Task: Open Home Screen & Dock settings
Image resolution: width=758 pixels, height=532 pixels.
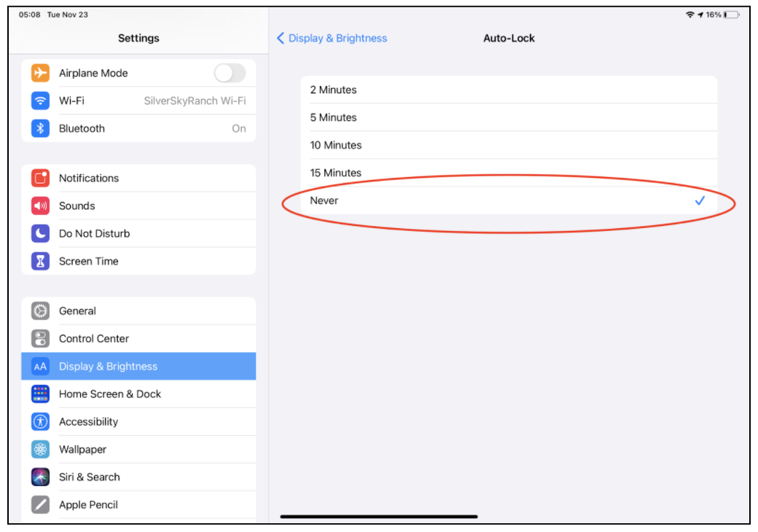Action: 138,394
